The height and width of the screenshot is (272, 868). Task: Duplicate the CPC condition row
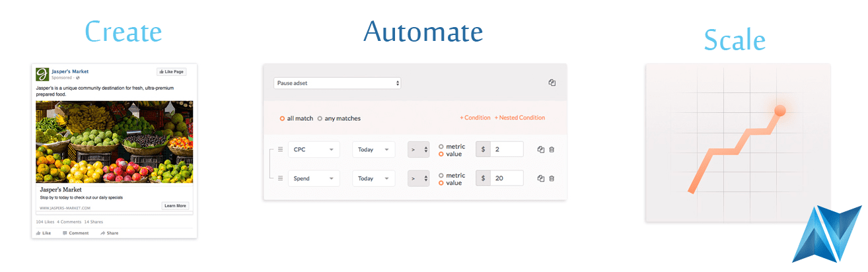pos(541,149)
